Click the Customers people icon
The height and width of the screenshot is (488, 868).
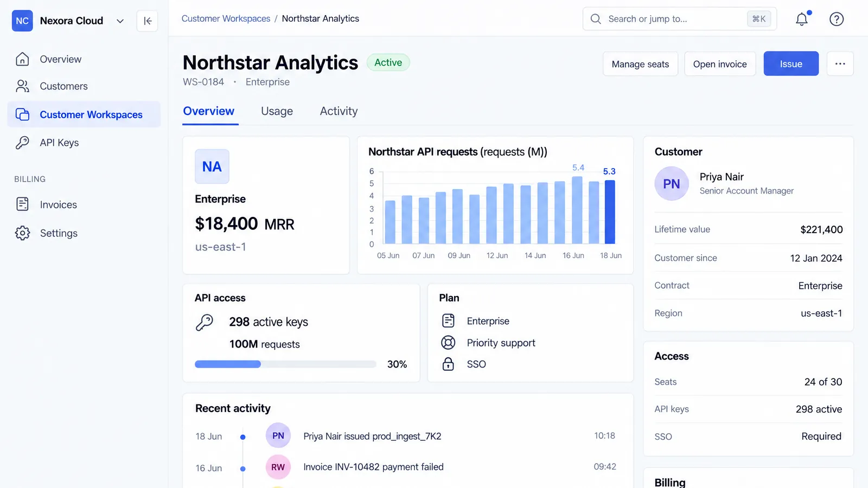pos(22,86)
